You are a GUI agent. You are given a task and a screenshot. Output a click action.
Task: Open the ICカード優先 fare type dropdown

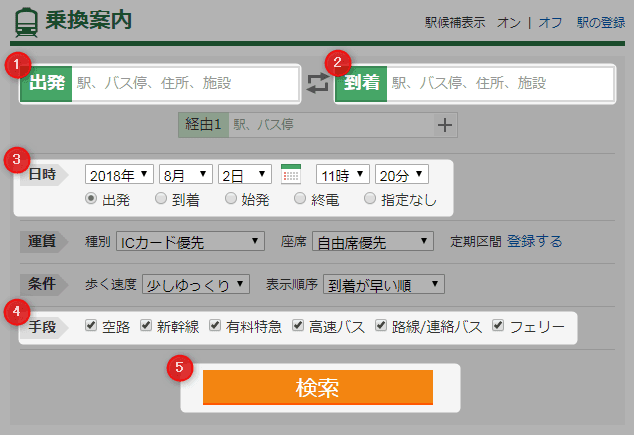(189, 241)
